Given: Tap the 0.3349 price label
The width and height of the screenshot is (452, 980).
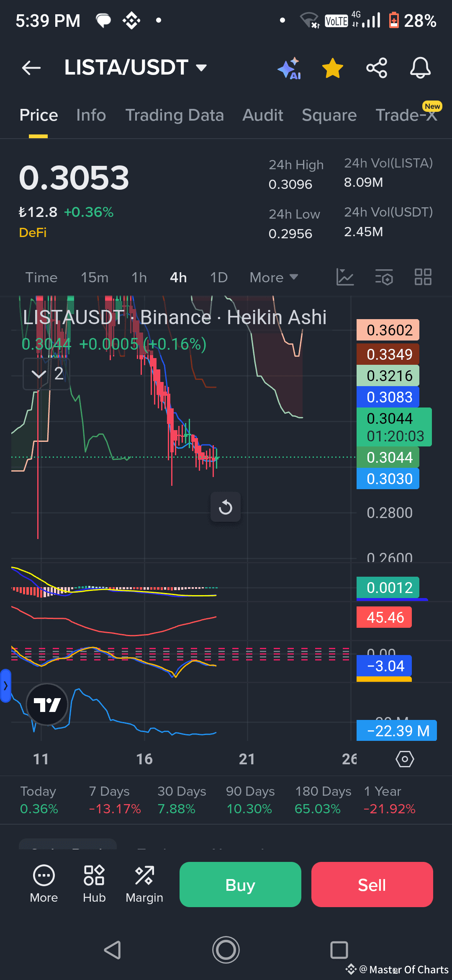Looking at the screenshot, I should point(388,354).
